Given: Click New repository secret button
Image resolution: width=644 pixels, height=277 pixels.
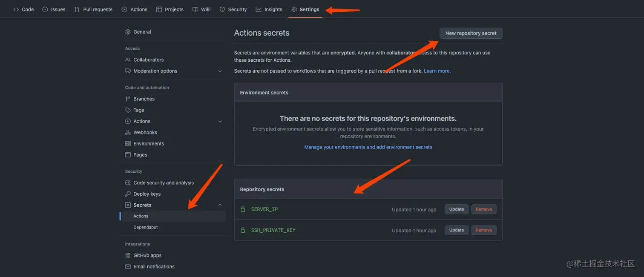Looking at the screenshot, I should pos(471,33).
